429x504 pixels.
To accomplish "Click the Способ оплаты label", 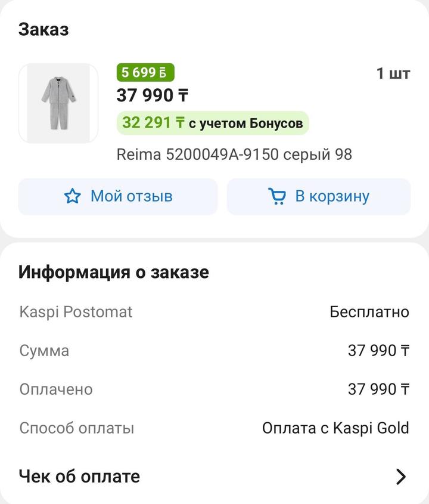I will coord(77,428).
